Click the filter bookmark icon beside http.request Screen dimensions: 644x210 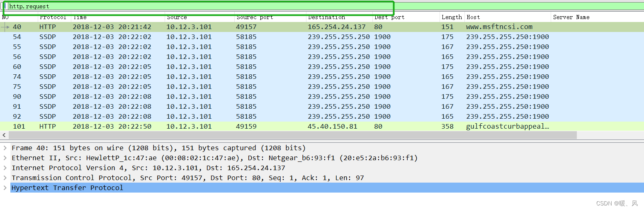tap(4, 6)
